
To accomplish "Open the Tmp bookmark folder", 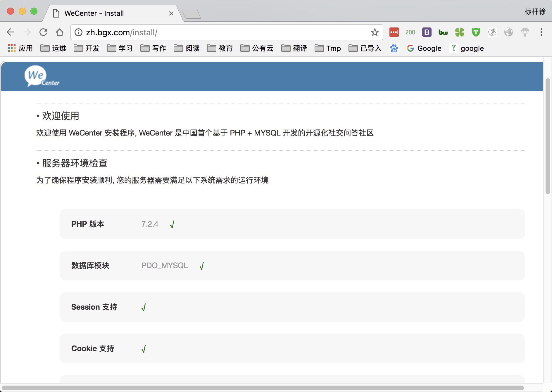I will pyautogui.click(x=328, y=48).
